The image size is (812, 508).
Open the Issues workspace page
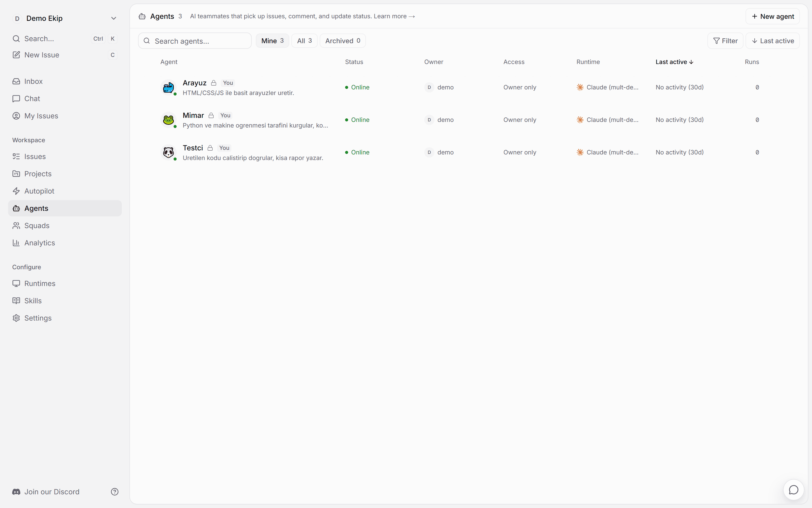[65, 156]
